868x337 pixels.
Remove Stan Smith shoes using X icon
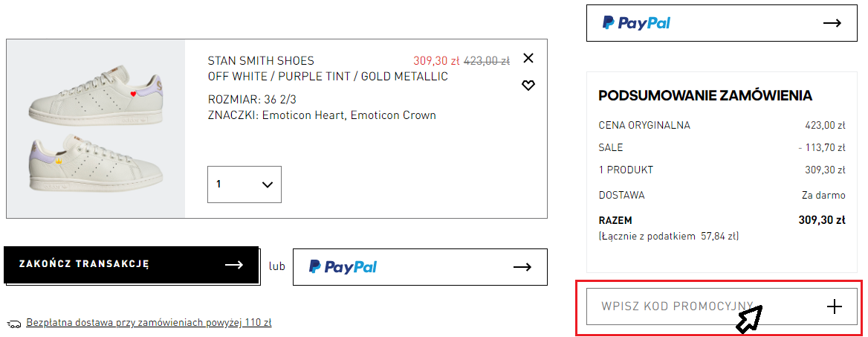[528, 58]
